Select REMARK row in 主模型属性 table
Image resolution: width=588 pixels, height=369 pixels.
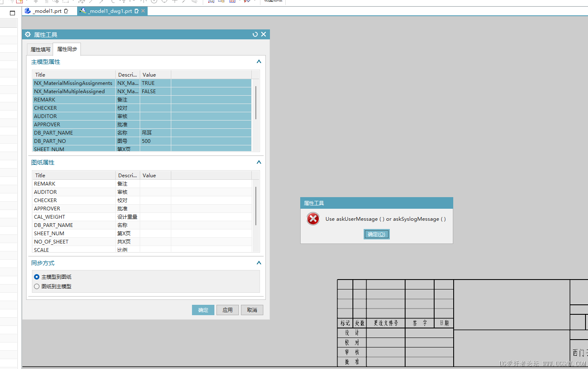142,99
